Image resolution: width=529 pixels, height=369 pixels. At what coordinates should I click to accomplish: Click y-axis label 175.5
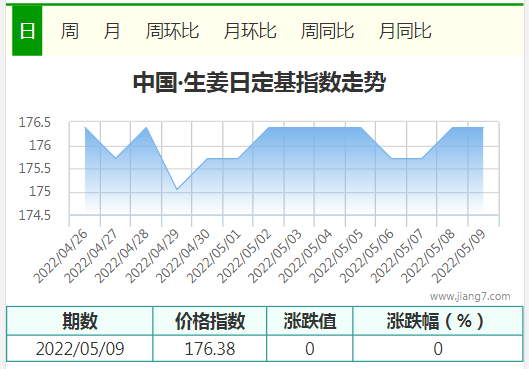(34, 168)
